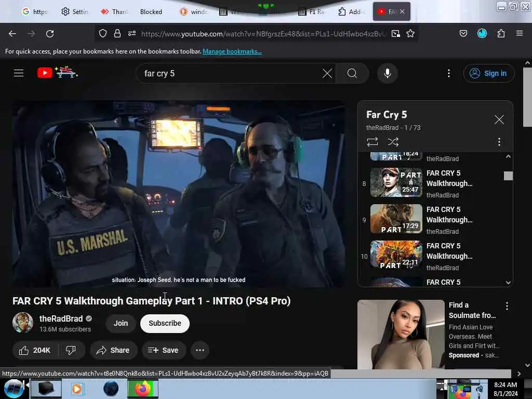Open the YouTube guide hamburger menu
Viewport: 532px width, 399px height.
pos(19,73)
